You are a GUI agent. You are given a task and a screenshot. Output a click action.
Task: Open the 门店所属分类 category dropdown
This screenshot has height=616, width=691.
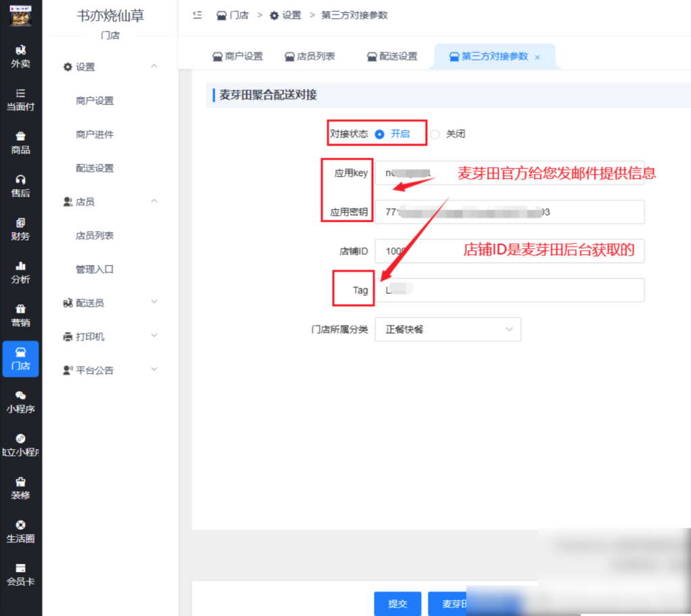coord(447,329)
